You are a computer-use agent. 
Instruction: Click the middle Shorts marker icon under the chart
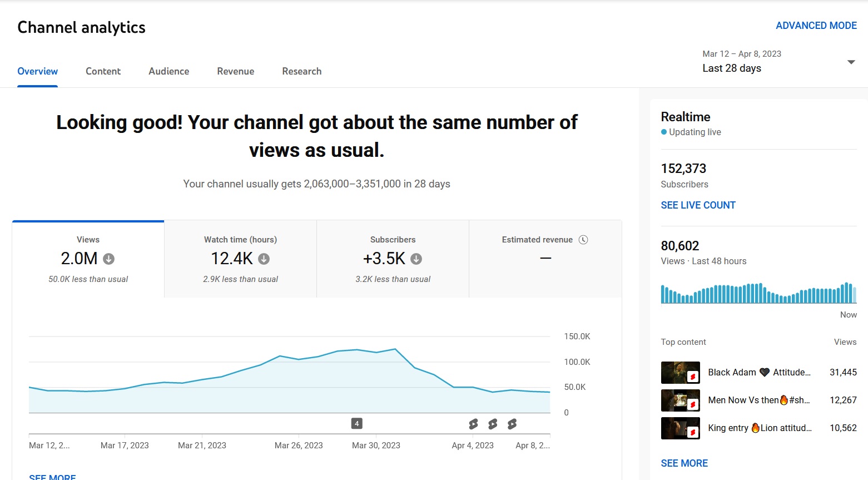coord(493,424)
